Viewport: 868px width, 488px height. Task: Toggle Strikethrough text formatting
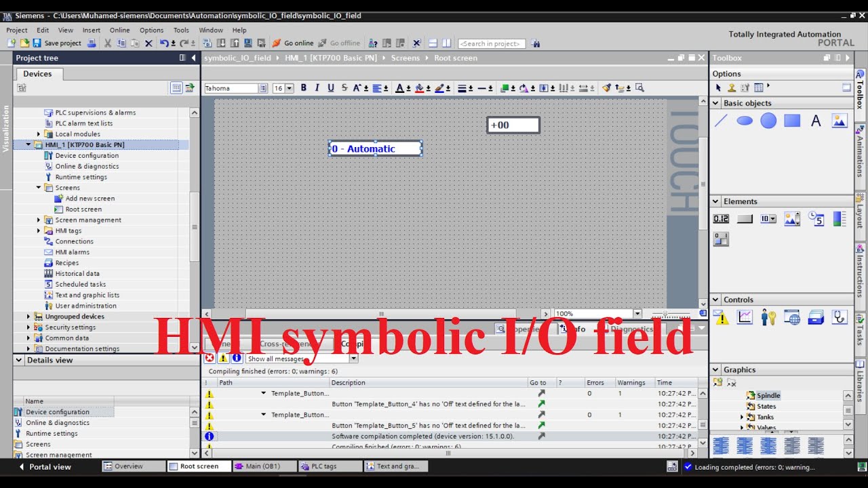tap(344, 87)
